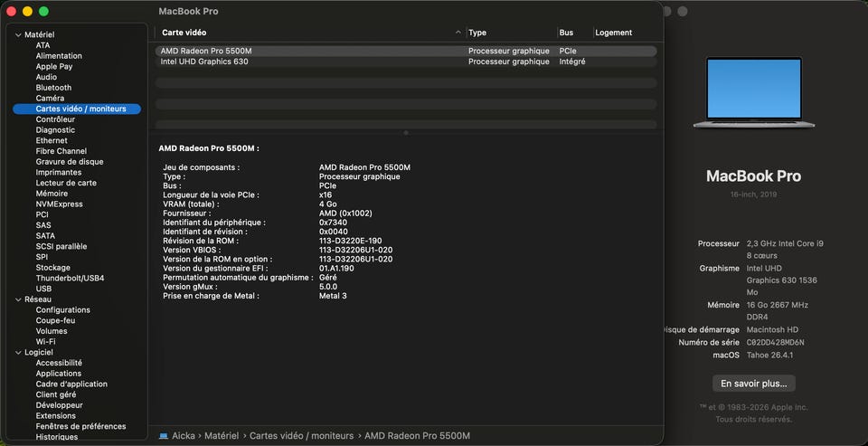Select Imprimantes in the sidebar
This screenshot has width=868, height=446.
pos(59,172)
